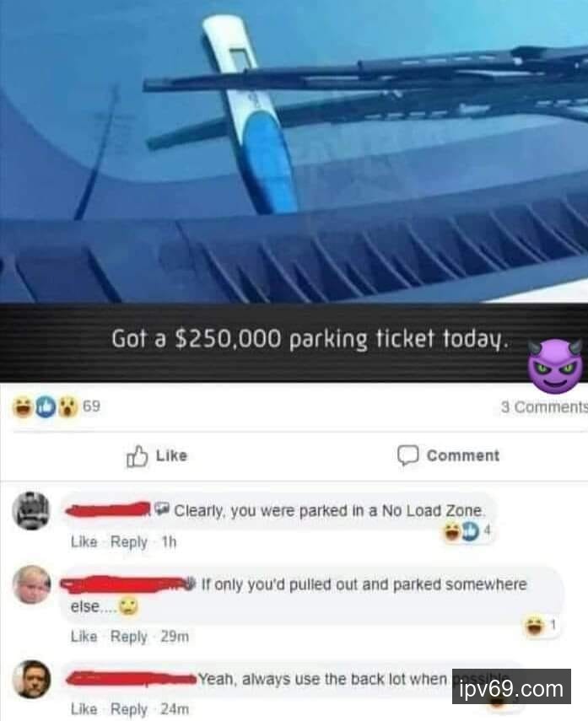The width and height of the screenshot is (588, 721).
Task: Like the No Load Zone comment
Action: pyautogui.click(x=84, y=542)
